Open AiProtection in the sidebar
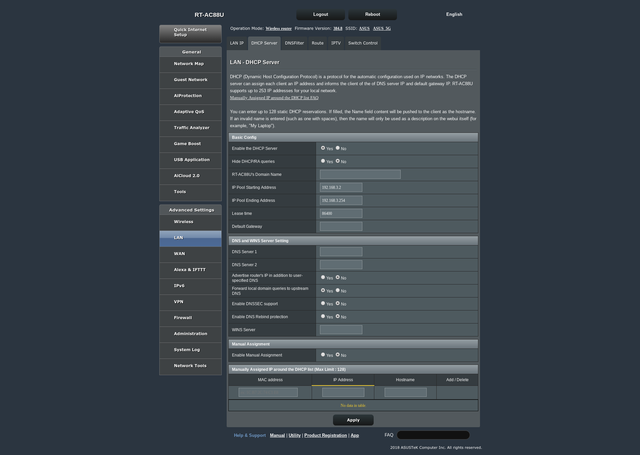The image size is (640, 455). 190,95
